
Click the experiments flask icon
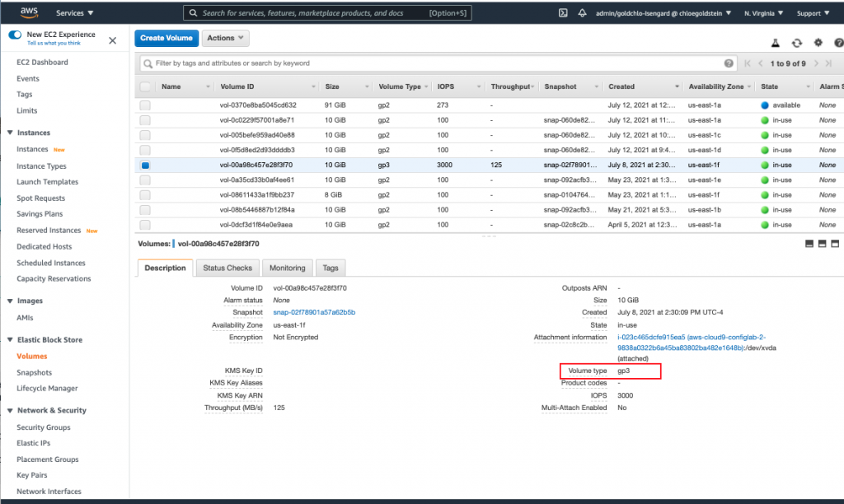(775, 42)
